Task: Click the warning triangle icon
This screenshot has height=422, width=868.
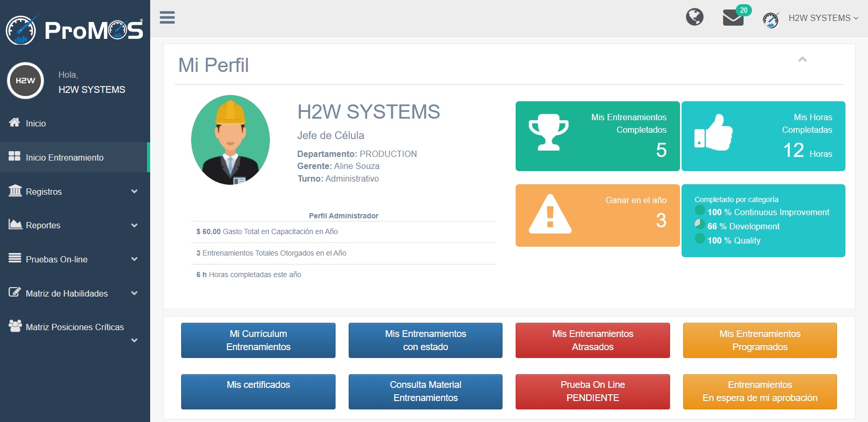Action: click(550, 214)
